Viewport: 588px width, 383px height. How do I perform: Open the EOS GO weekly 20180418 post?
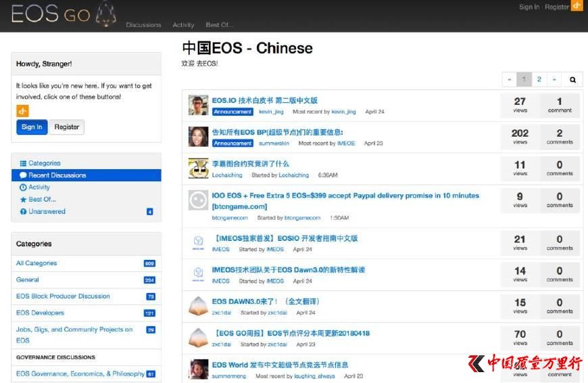291,333
